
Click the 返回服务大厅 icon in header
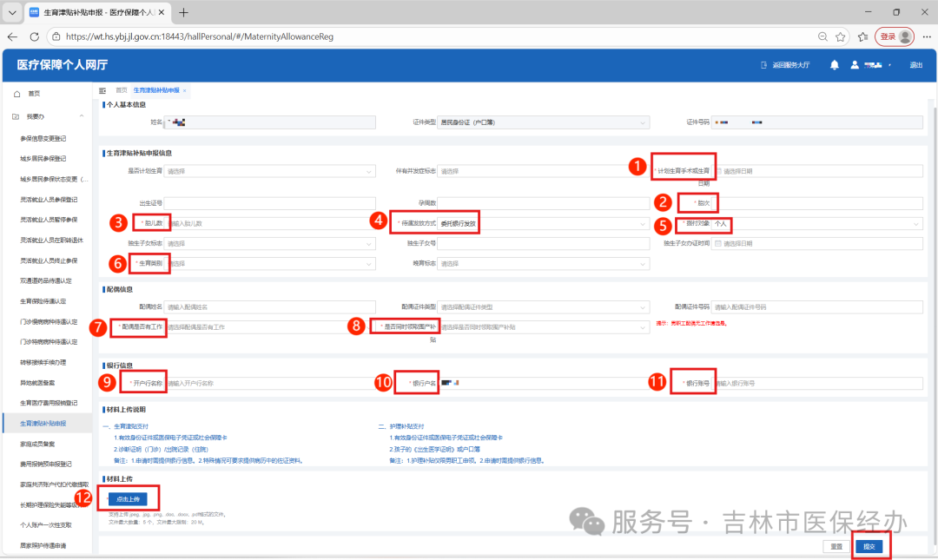(764, 64)
